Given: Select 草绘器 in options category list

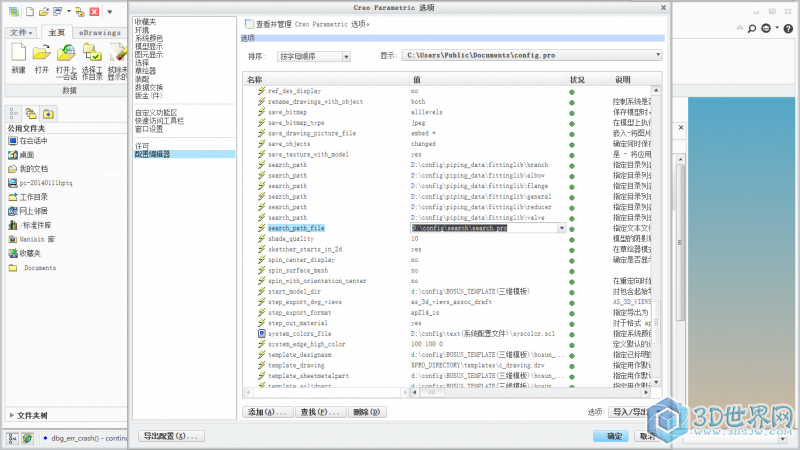Looking at the screenshot, I should 145,71.
